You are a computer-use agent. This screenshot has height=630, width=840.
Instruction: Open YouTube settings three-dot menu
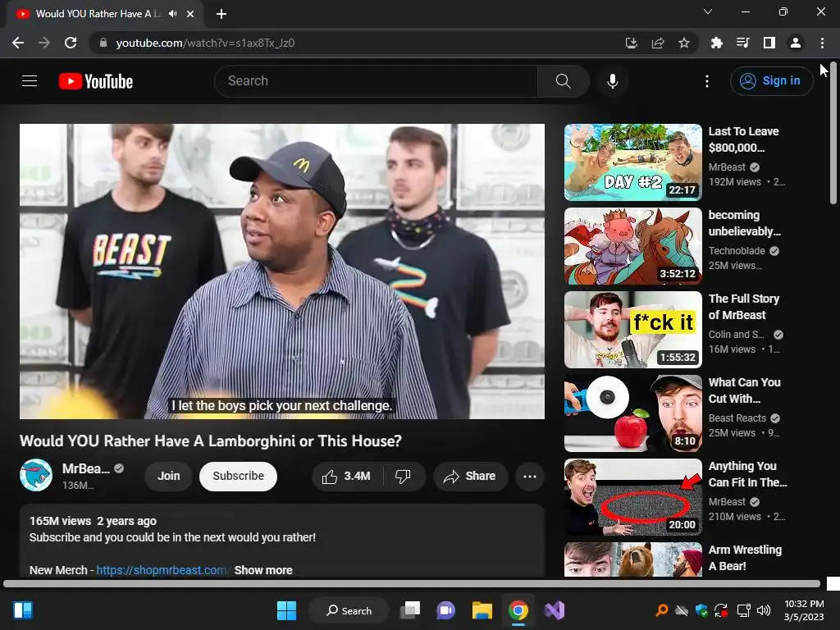[x=706, y=81]
